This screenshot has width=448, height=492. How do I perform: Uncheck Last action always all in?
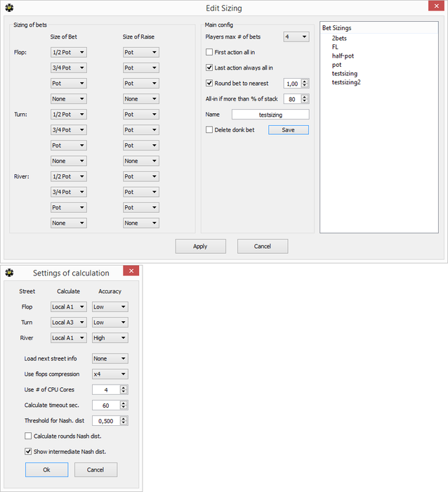point(209,67)
